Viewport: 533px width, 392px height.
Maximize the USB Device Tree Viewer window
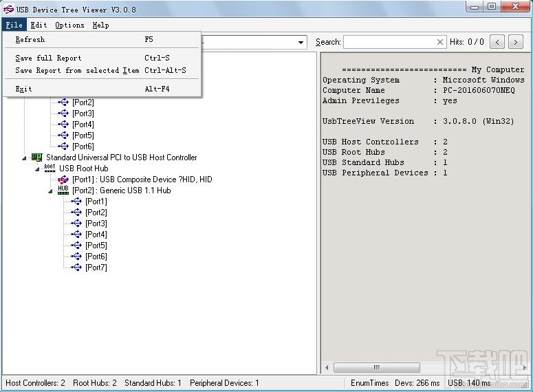pyautogui.click(x=492, y=6)
